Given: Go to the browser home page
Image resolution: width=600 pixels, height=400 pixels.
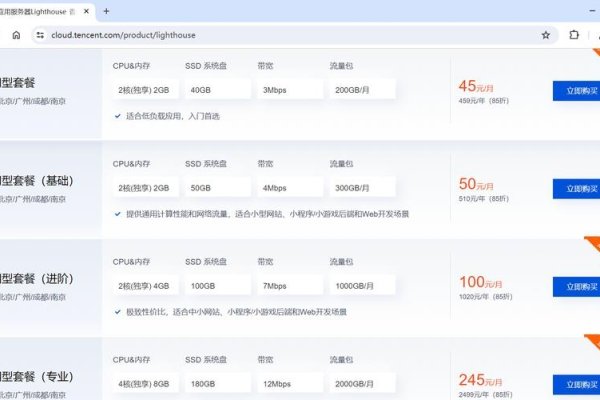Looking at the screenshot, I should pos(16,35).
